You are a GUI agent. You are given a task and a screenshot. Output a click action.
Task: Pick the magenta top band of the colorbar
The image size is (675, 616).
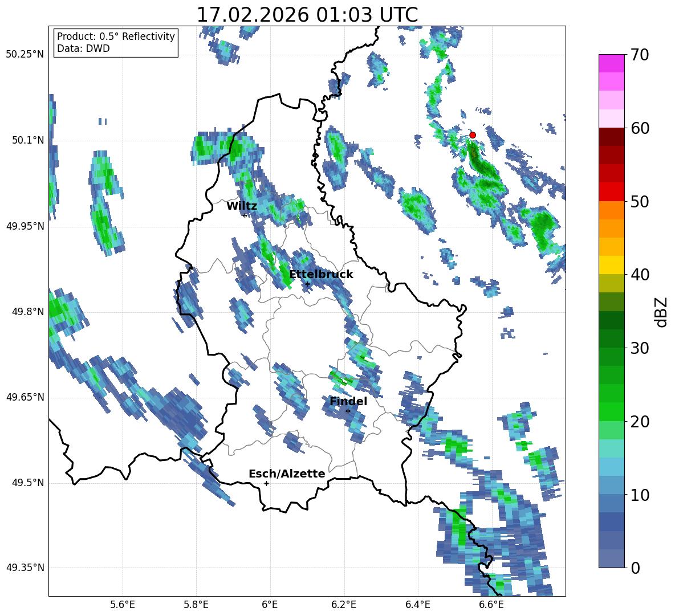pos(611,63)
